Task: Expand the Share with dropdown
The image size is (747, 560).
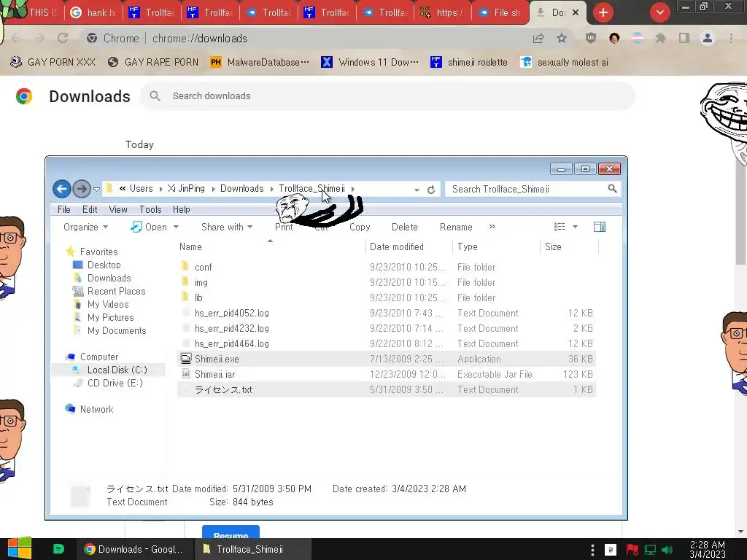Action: (227, 227)
